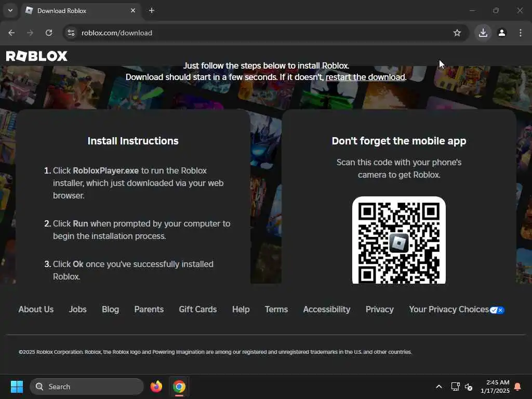Go back with the browser back arrow
The image size is (532, 399).
pyautogui.click(x=11, y=33)
